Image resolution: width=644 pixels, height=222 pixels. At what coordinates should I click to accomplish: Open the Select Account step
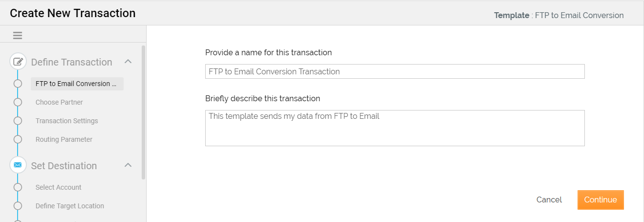(x=58, y=187)
